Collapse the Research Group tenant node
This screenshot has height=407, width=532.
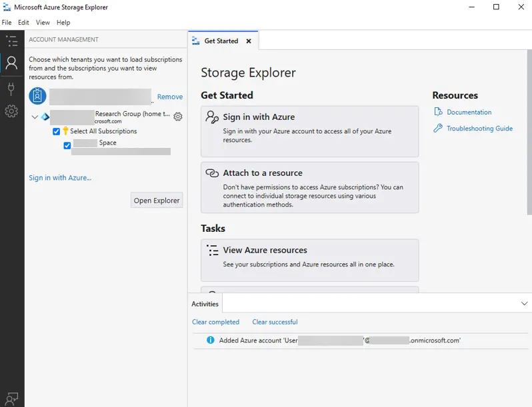[x=35, y=117]
